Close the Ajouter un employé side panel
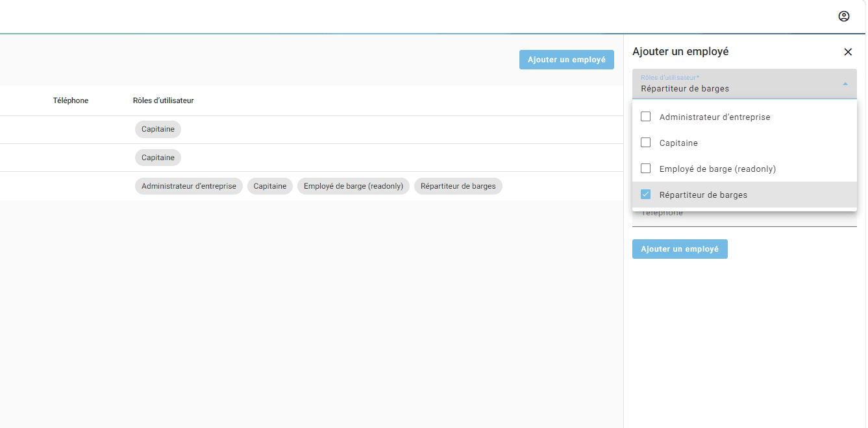 tap(848, 52)
